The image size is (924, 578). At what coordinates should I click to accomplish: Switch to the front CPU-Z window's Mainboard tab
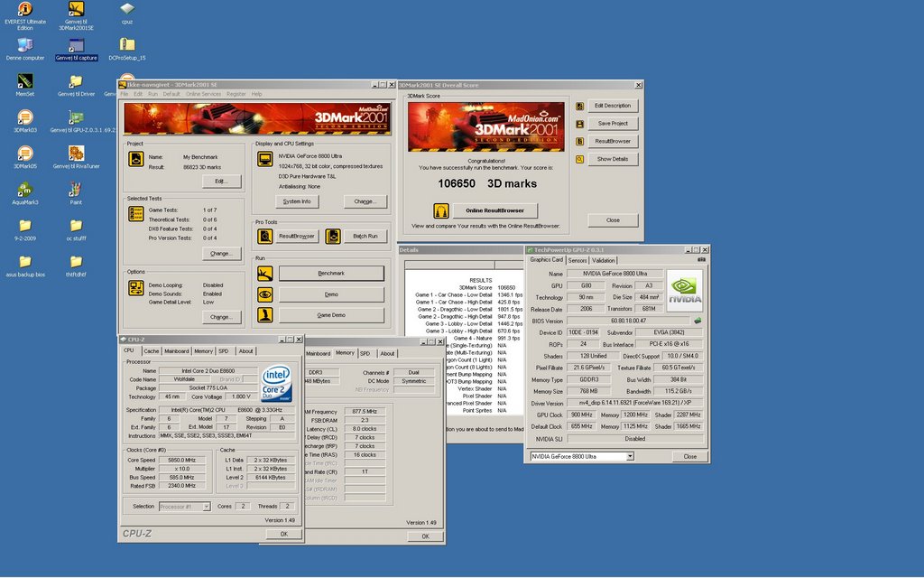click(x=176, y=351)
